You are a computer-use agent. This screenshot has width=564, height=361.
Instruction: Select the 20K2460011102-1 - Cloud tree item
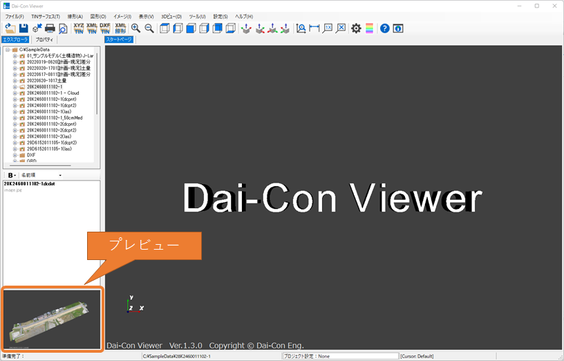(x=53, y=93)
